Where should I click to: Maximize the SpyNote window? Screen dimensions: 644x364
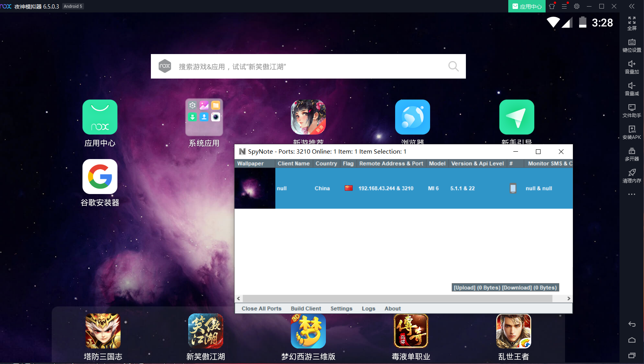point(538,152)
